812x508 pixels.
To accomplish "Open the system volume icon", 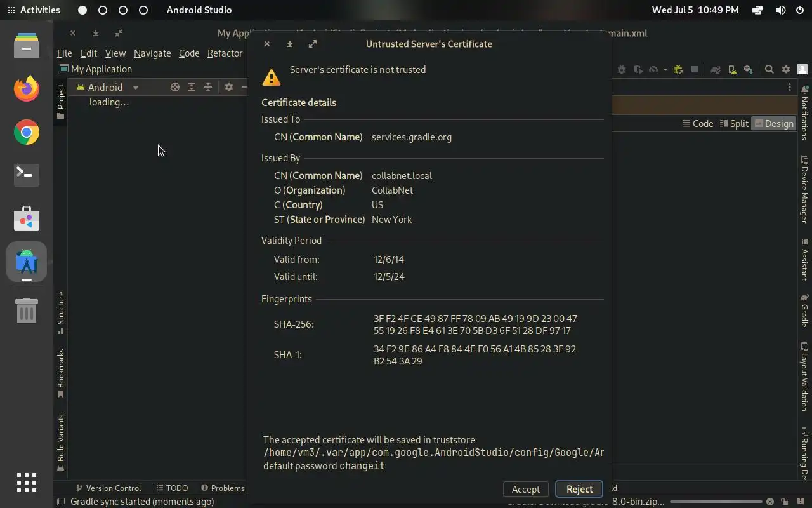I will pyautogui.click(x=781, y=10).
